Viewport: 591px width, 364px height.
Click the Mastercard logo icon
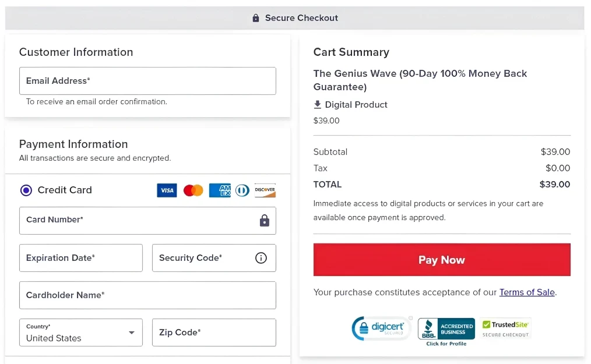pyautogui.click(x=193, y=190)
